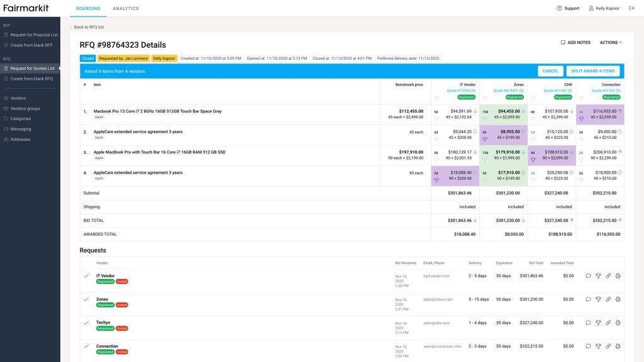Open message icon for Connection request
Screen dimensions: 644x362
[x=588, y=346]
